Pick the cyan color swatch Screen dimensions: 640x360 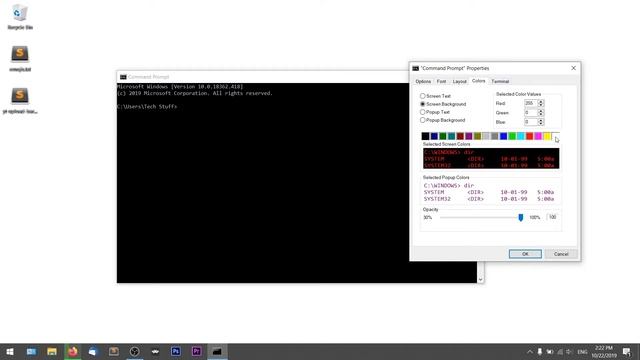tap(521, 136)
